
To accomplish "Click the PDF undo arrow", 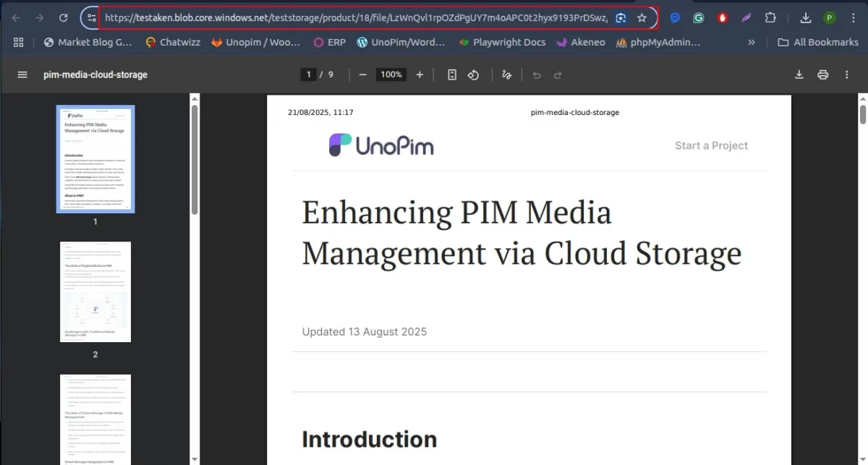I will (x=537, y=74).
